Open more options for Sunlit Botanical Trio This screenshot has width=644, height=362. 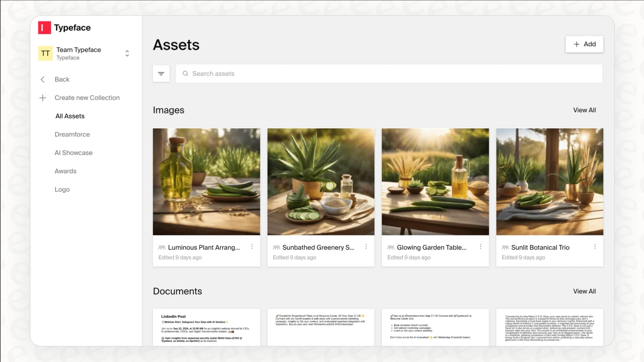595,247
